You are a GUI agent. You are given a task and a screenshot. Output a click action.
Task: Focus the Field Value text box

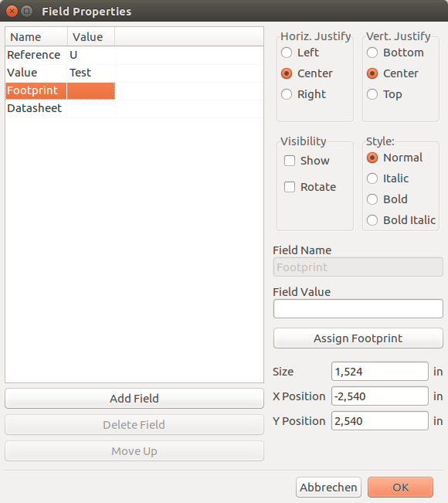[358, 308]
